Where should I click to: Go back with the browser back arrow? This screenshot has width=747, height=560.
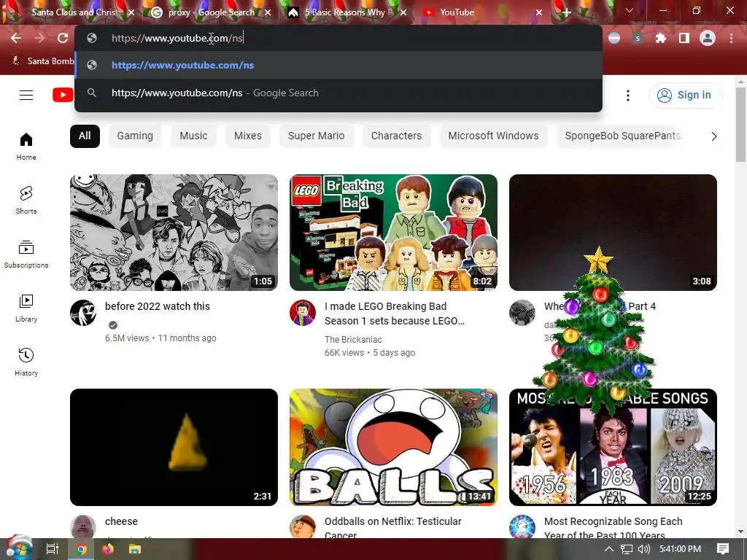16,38
